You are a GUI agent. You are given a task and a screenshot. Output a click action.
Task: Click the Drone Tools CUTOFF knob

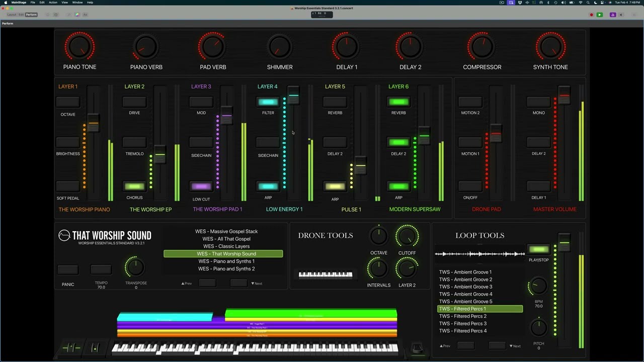point(407,236)
